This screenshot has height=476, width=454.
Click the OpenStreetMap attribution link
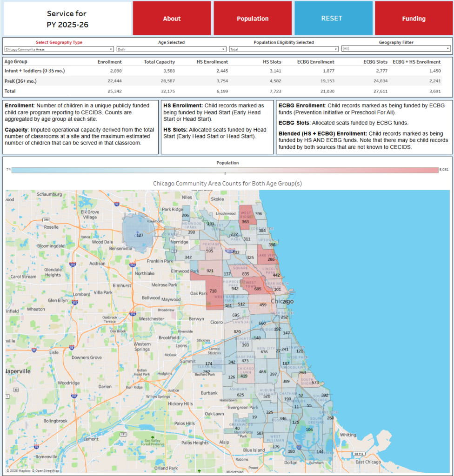[x=46, y=470]
